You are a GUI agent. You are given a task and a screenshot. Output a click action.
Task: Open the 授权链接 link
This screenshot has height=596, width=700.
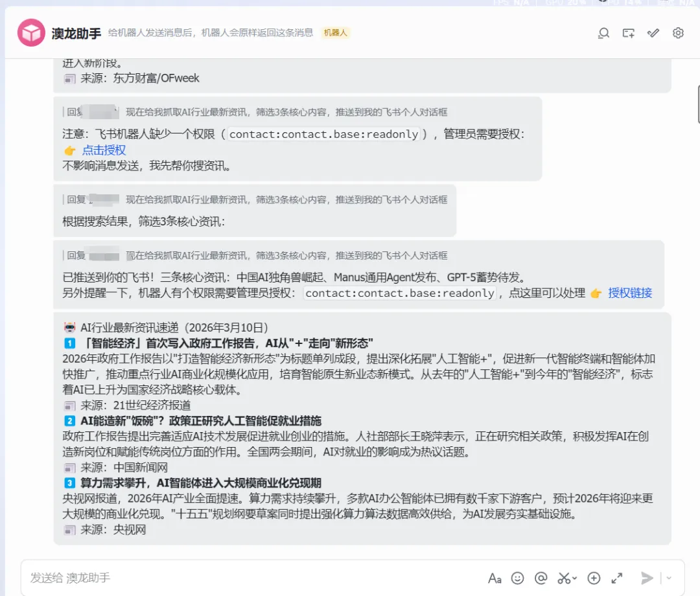tap(630, 293)
